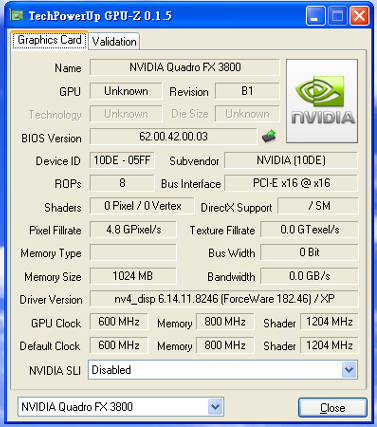Click the Device ID label
The image size is (377, 427).
[x=58, y=161]
